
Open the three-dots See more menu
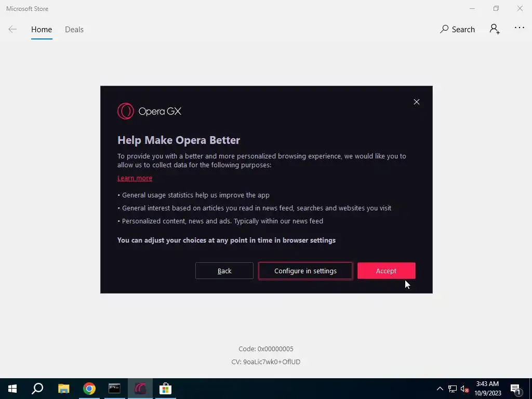519,28
